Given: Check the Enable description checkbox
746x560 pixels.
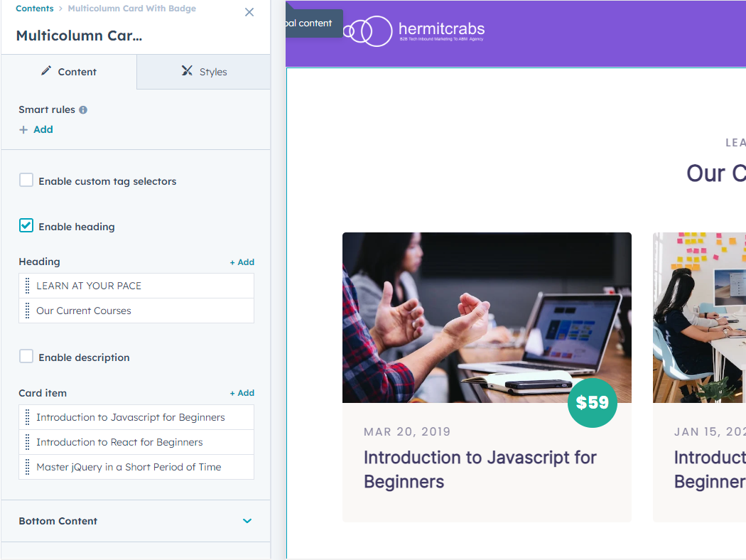Looking at the screenshot, I should click(x=26, y=357).
